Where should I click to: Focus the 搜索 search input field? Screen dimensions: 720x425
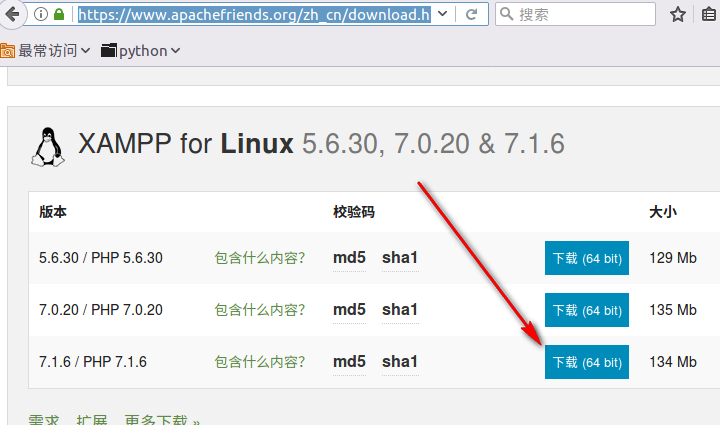pos(575,14)
